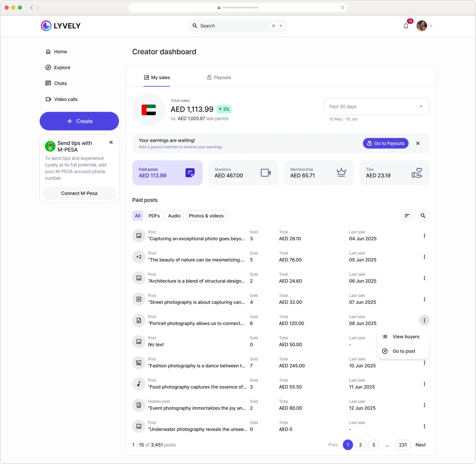
Task: Select the Tips earnings card
Action: pos(394,173)
